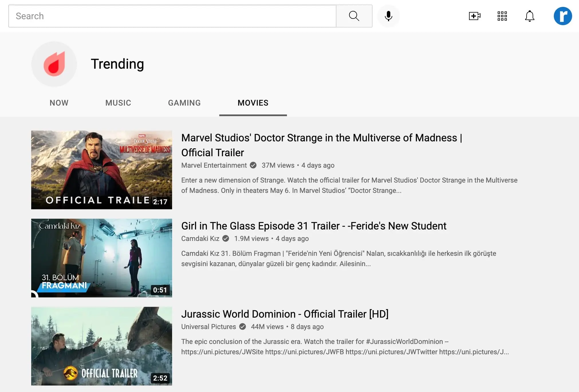Select the NOW trending tab
This screenshot has height=392, width=579.
(59, 103)
